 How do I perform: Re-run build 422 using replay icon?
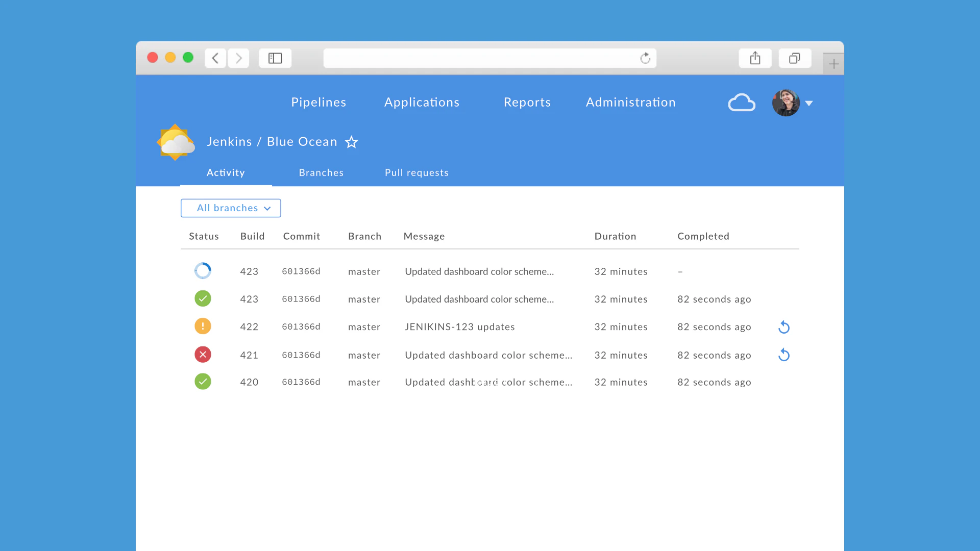coord(784,327)
